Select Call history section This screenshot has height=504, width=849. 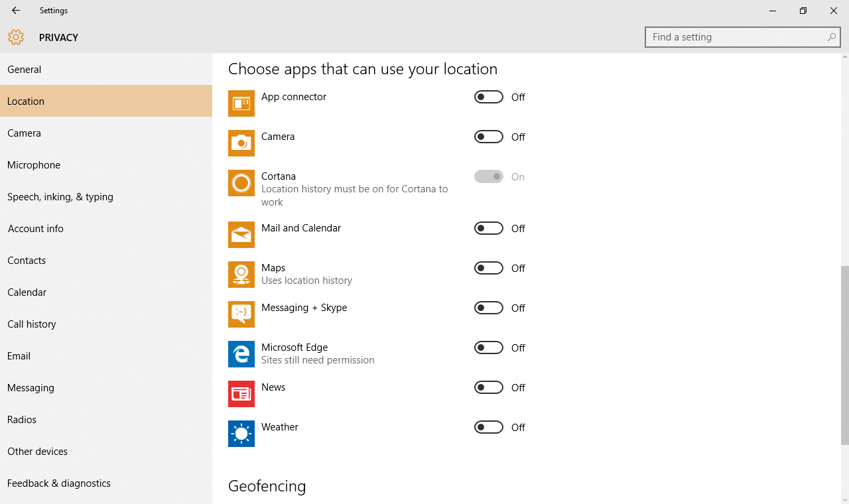pos(106,324)
